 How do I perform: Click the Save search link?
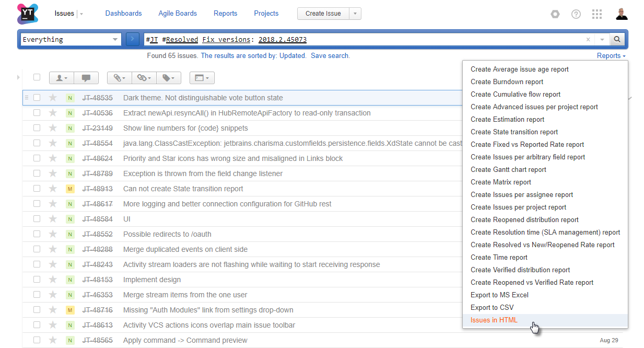click(x=330, y=56)
